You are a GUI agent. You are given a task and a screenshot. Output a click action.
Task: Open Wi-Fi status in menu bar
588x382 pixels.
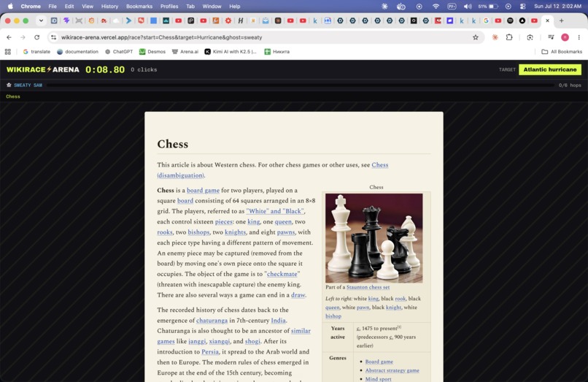pos(436,6)
